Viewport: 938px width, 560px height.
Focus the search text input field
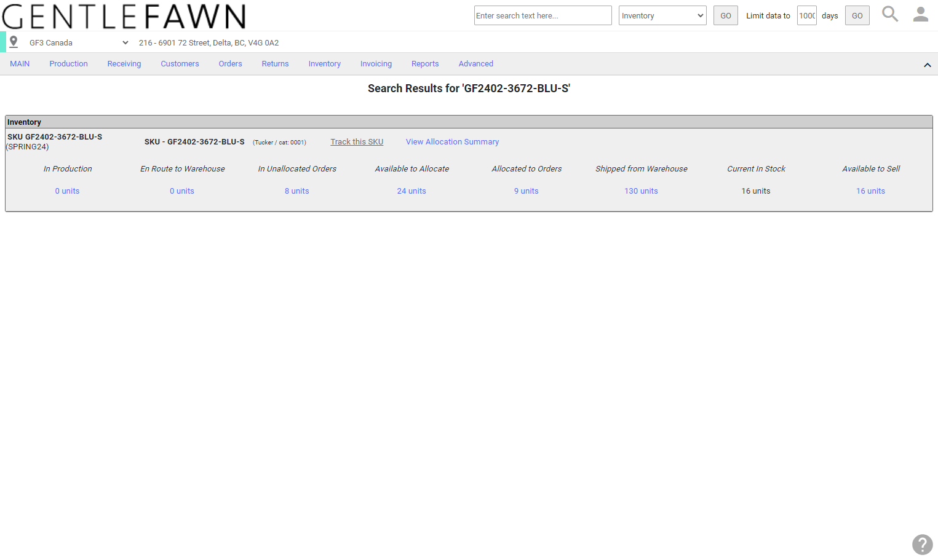tap(543, 15)
